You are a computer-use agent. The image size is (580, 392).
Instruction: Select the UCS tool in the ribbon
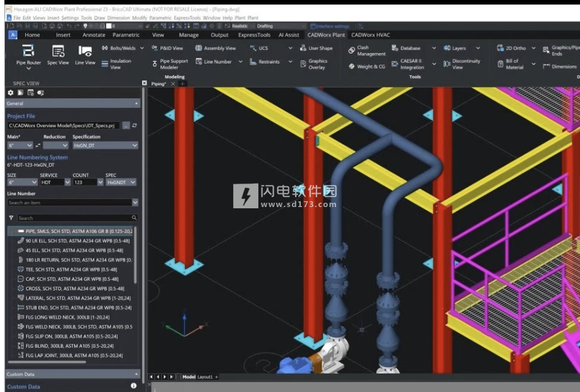point(258,48)
